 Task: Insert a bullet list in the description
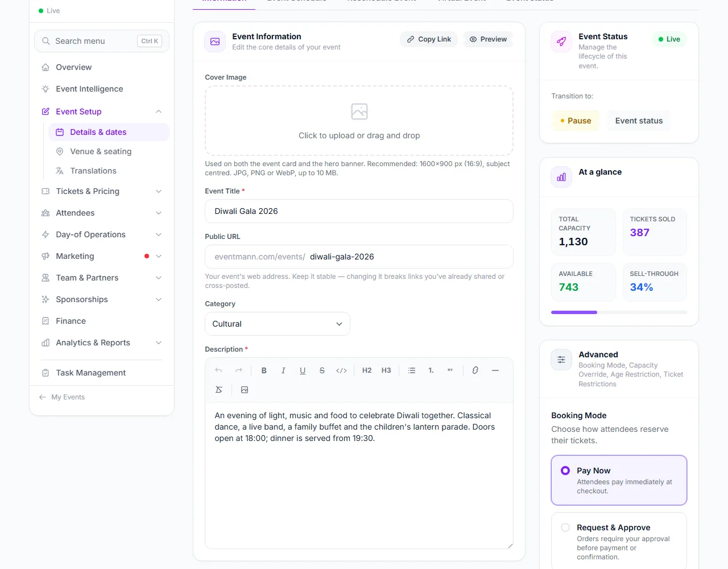pos(412,370)
